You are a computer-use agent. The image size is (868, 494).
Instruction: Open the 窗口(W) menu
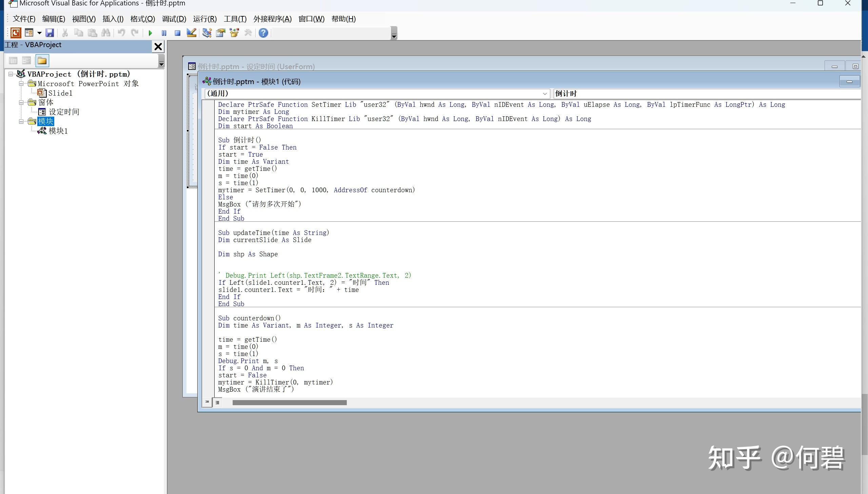pyautogui.click(x=311, y=19)
